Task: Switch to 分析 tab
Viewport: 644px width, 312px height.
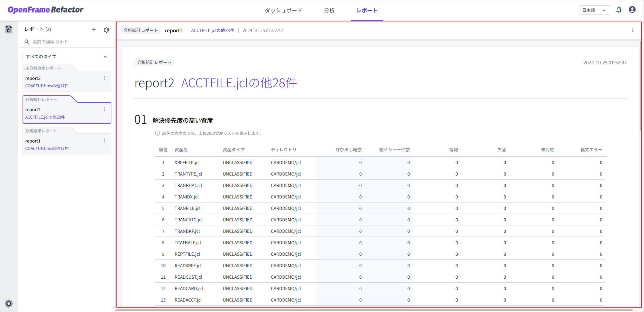Action: coord(329,10)
